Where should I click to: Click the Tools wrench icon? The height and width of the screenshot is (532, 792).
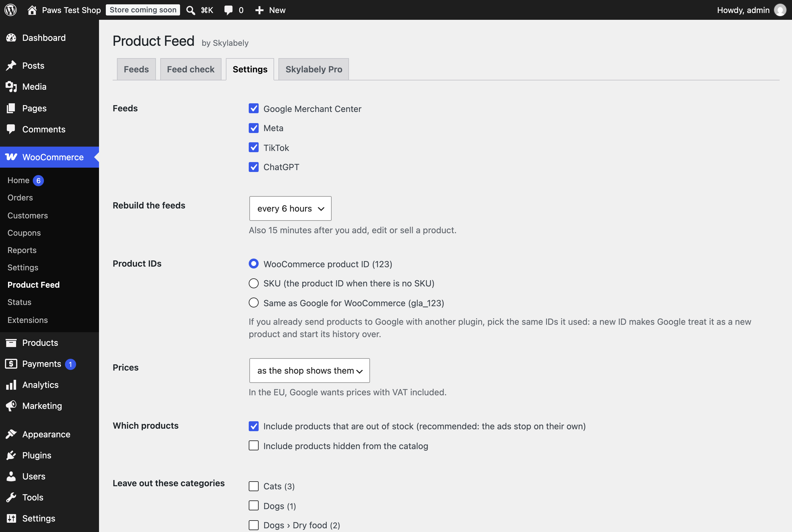click(x=11, y=497)
